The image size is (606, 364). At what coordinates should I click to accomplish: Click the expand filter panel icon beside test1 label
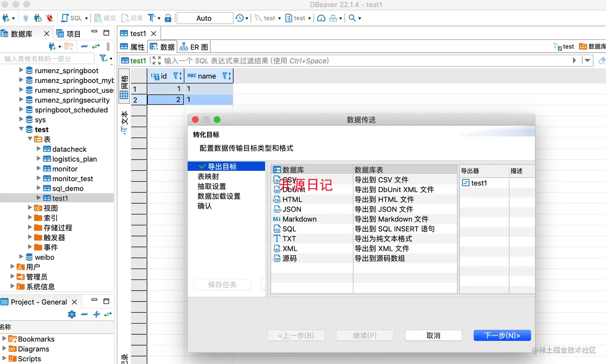pyautogui.click(x=157, y=61)
